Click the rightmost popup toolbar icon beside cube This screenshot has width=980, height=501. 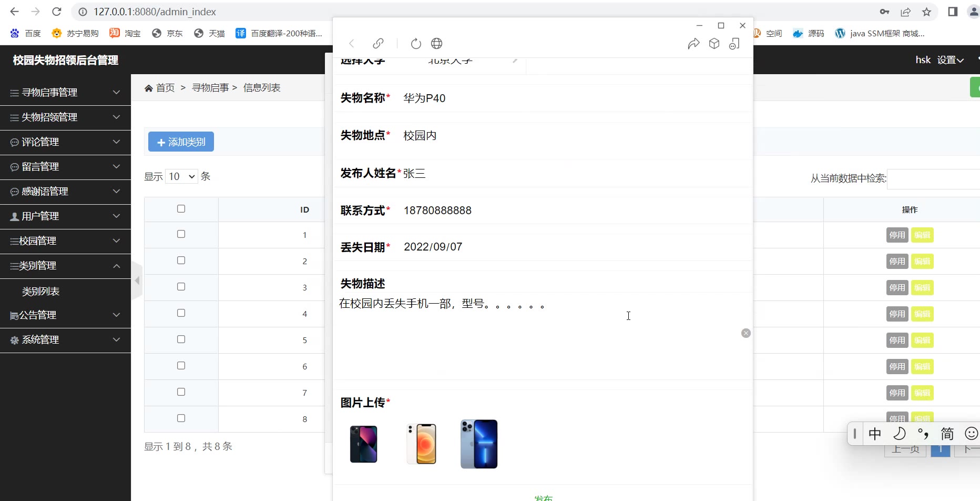[734, 44]
